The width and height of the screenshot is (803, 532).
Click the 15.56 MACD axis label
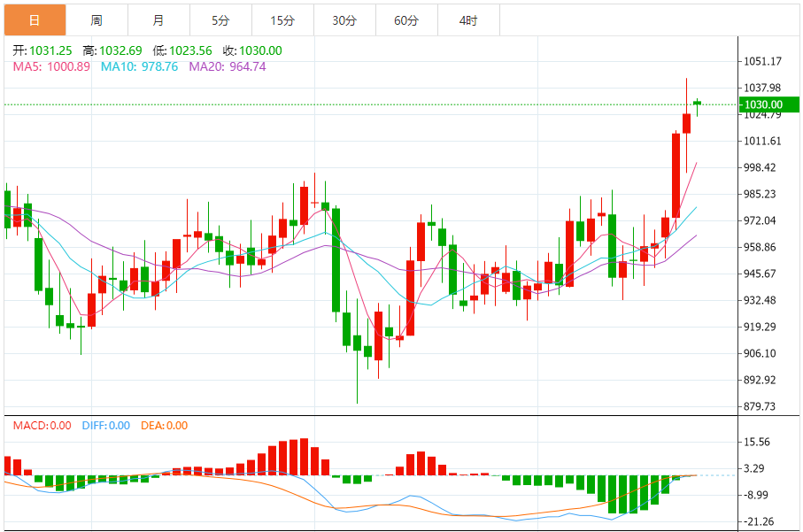tap(756, 443)
